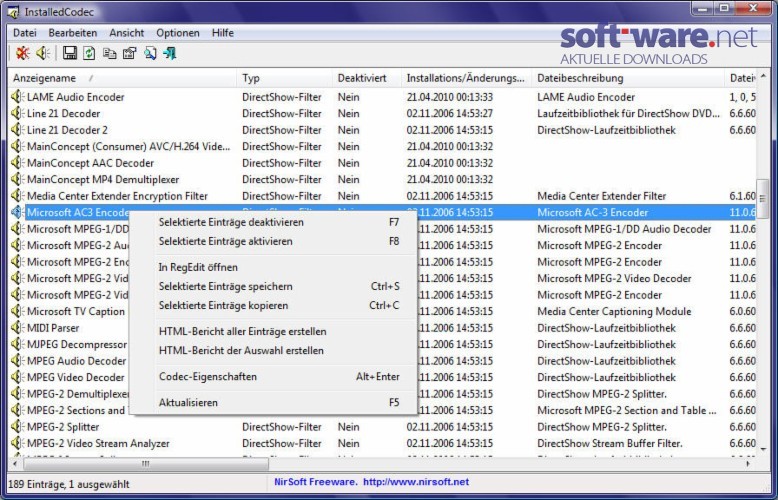Viewport: 778px width, 500px height.
Task: Click speaker icon of MPEG-2 Demultiplexer row
Action: pos(17,394)
